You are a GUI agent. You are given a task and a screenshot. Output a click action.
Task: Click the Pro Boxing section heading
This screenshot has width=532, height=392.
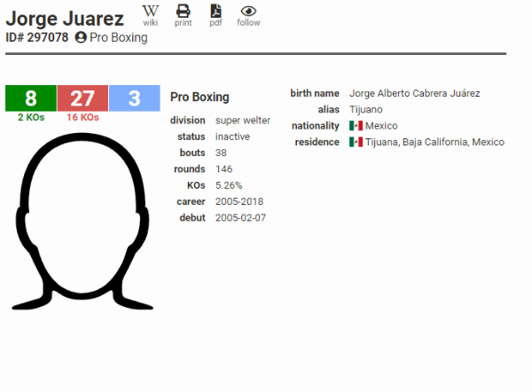(199, 98)
